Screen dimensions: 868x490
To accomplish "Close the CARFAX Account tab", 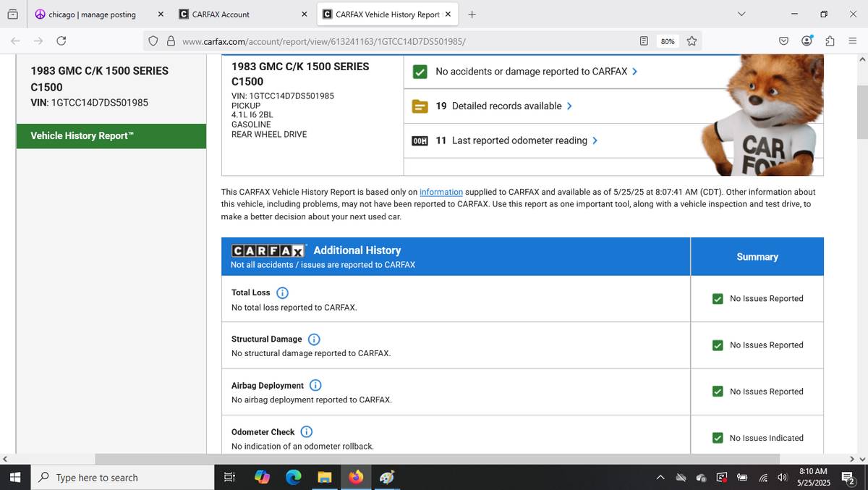I will 304,14.
